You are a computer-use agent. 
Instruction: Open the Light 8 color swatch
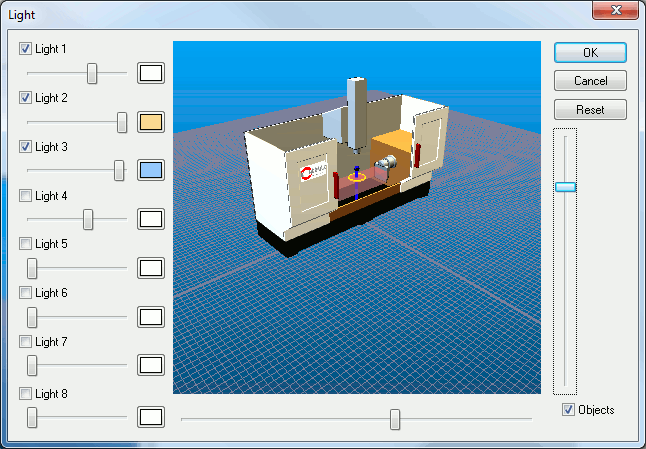pyautogui.click(x=151, y=417)
